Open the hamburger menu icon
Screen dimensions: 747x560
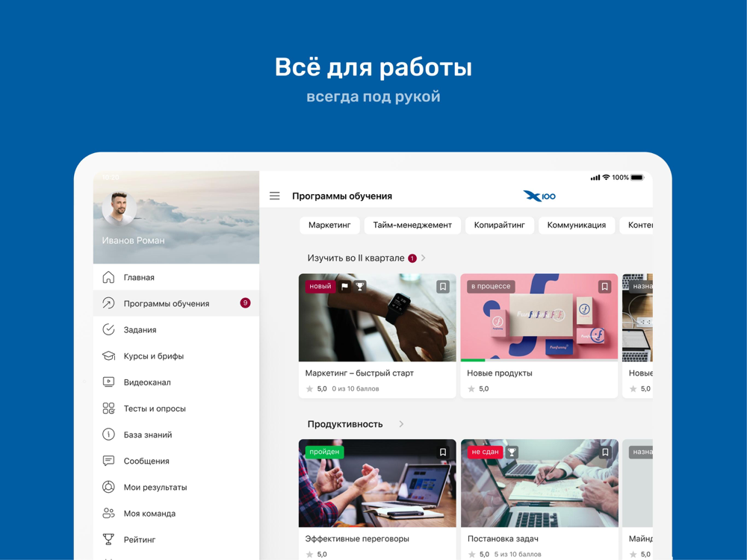(x=274, y=196)
